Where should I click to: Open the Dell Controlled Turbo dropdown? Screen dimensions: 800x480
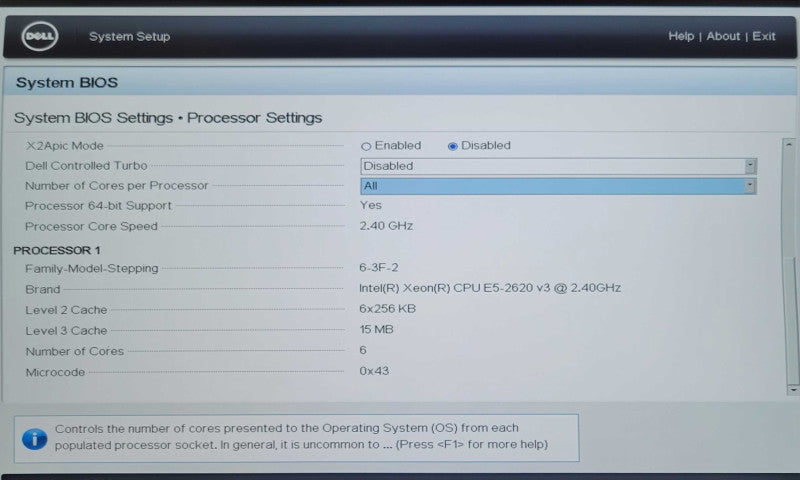point(558,166)
